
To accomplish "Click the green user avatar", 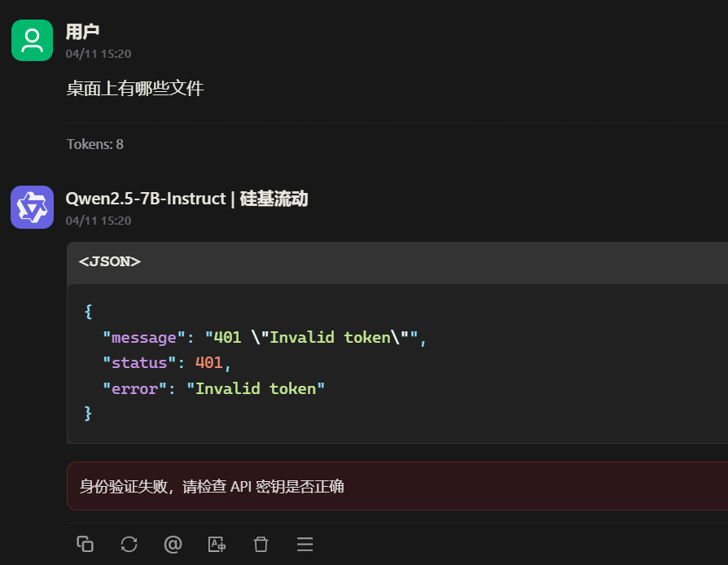I will [x=32, y=41].
